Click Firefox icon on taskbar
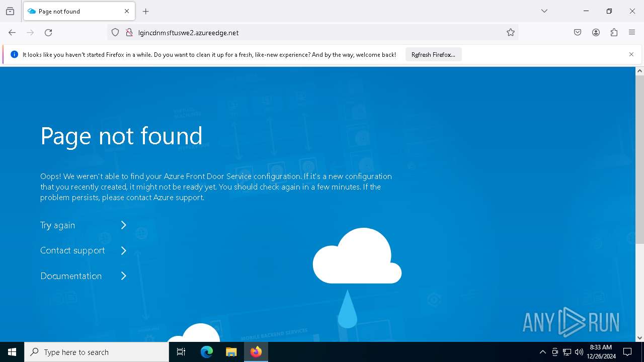 (256, 352)
